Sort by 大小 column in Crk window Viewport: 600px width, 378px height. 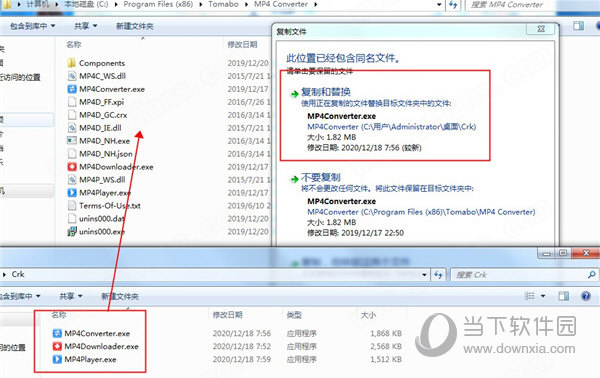tap(368, 315)
